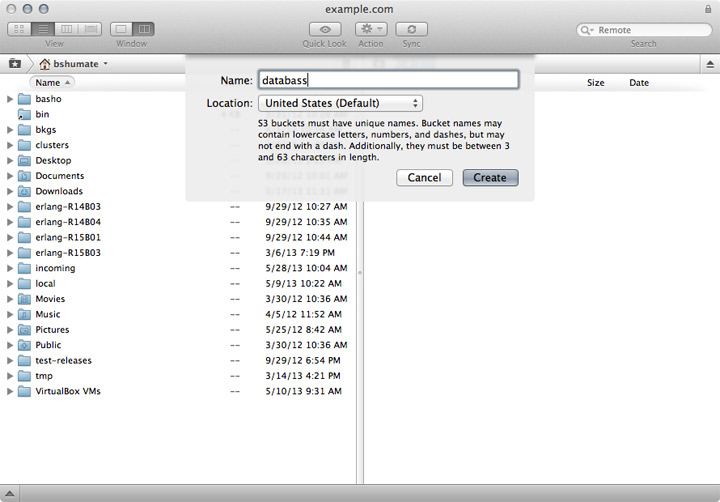Select the local folder icon
This screenshot has height=502, width=720.
pos(24,284)
